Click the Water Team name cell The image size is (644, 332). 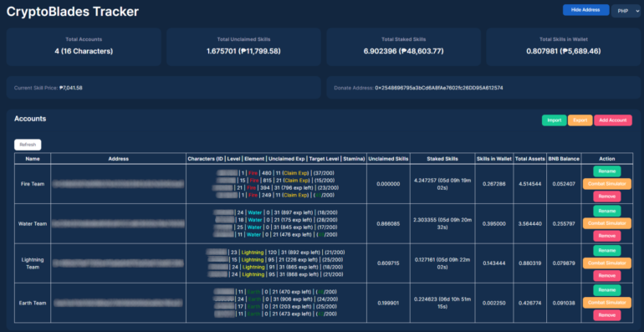(33, 223)
